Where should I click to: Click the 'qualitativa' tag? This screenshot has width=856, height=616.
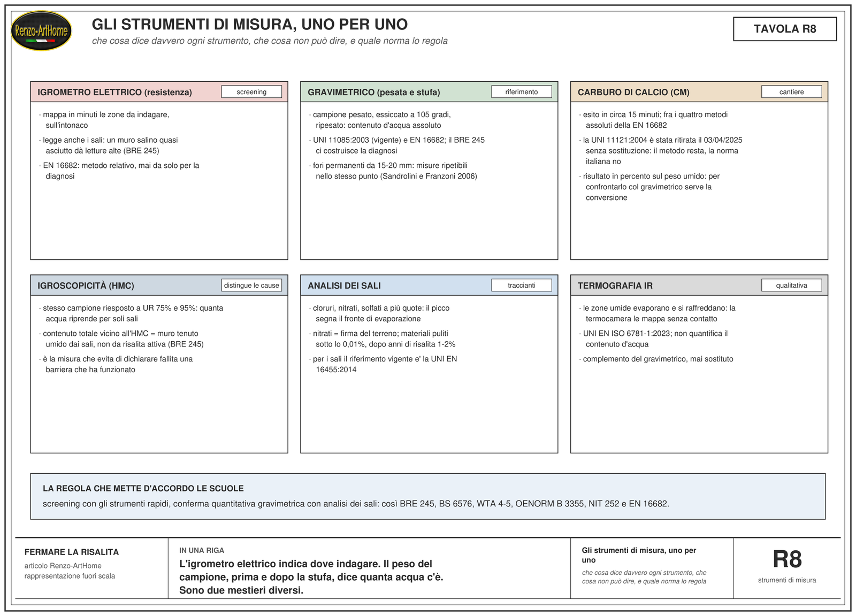(x=792, y=286)
